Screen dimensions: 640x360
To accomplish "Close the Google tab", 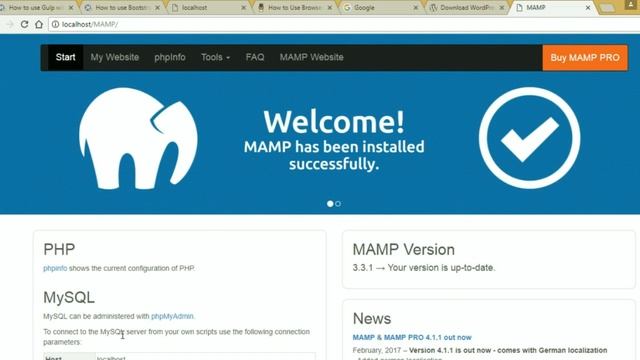I will tap(416, 8).
